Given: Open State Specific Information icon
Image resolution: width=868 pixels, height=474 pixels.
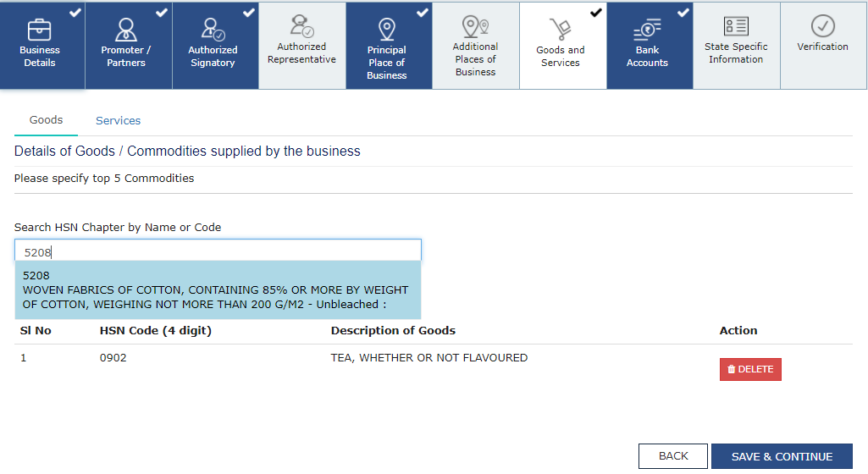Looking at the screenshot, I should (x=736, y=26).
